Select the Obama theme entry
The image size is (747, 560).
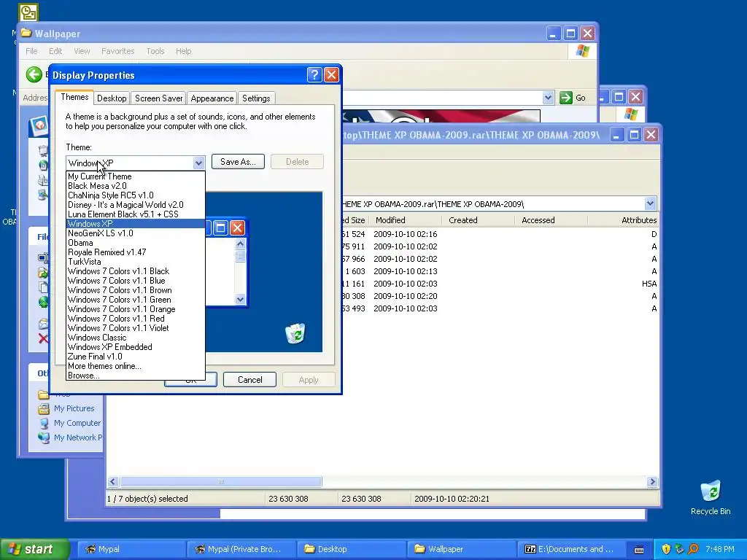tap(135, 243)
